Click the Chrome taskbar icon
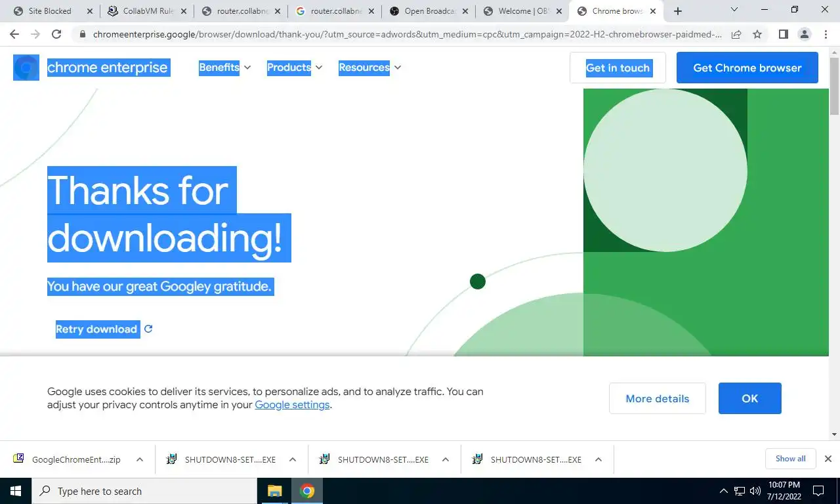Image resolution: width=840 pixels, height=504 pixels. click(x=307, y=491)
